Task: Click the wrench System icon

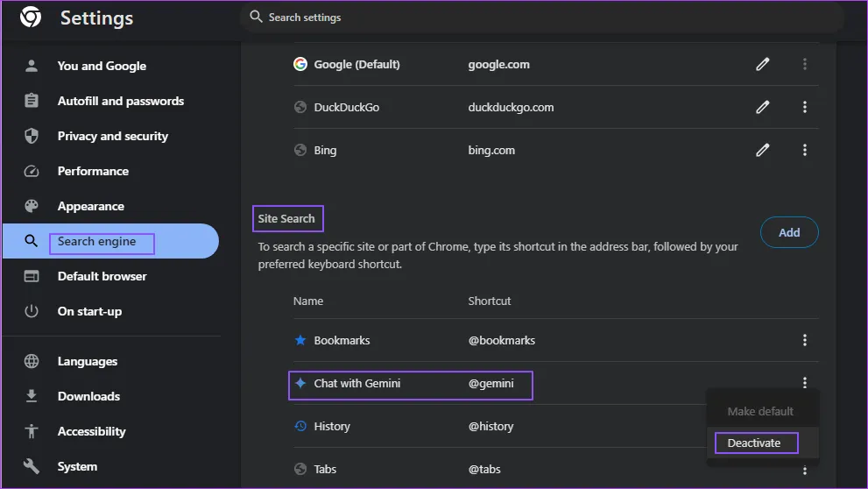Action: click(32, 466)
